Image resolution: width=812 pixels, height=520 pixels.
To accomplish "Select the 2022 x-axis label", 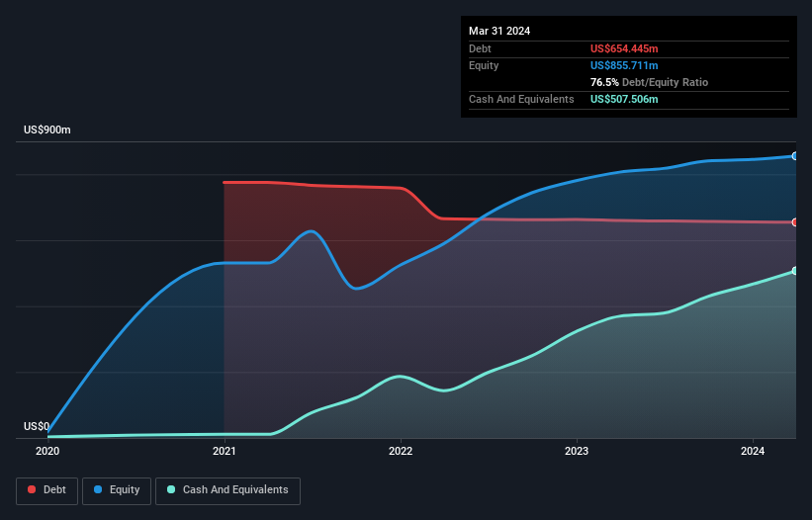I will click(401, 451).
